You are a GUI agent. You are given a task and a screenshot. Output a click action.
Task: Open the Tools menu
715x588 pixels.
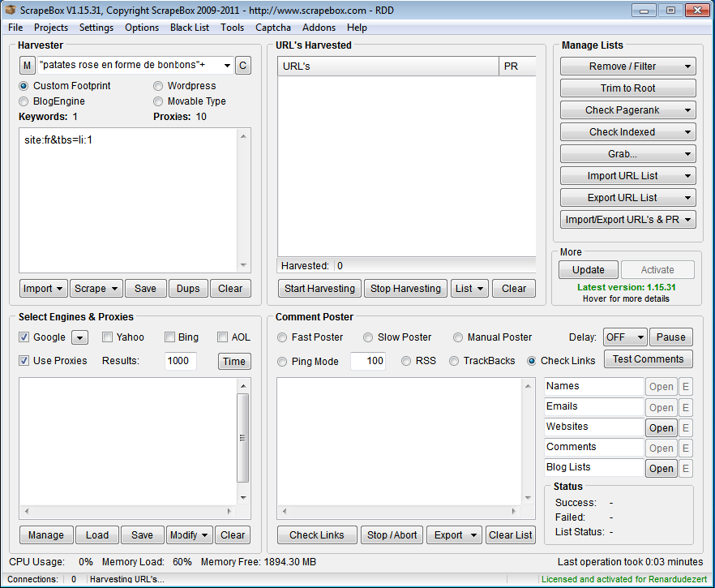(x=232, y=28)
